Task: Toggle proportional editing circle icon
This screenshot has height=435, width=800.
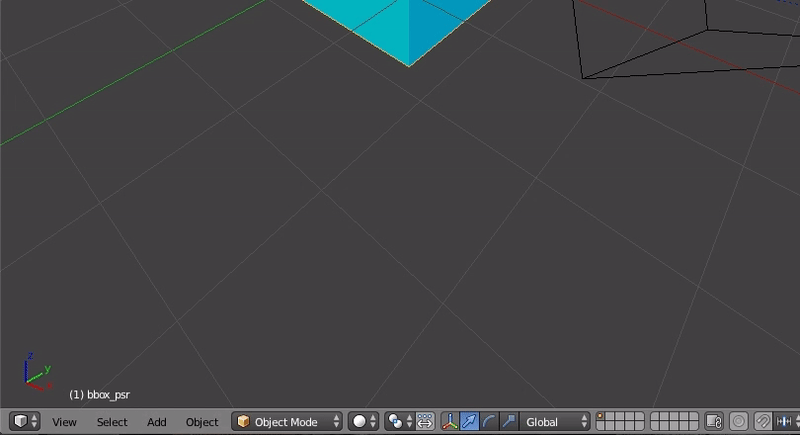Action: point(738,422)
